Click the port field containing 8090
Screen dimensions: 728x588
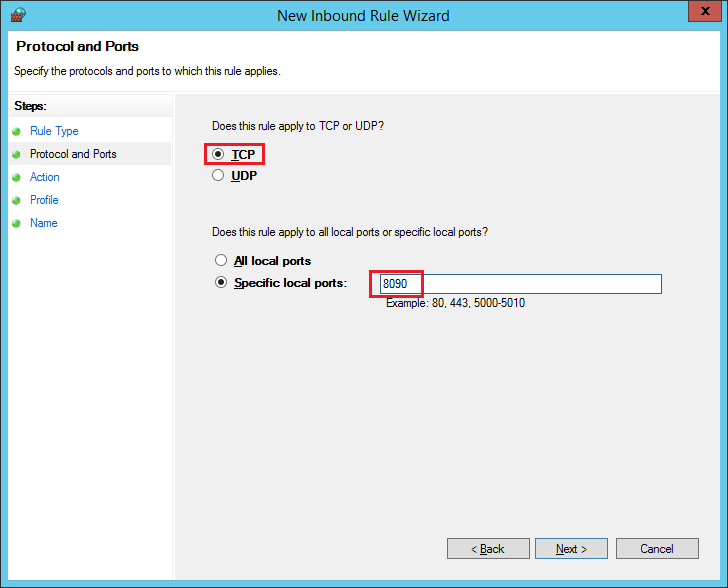coord(520,284)
